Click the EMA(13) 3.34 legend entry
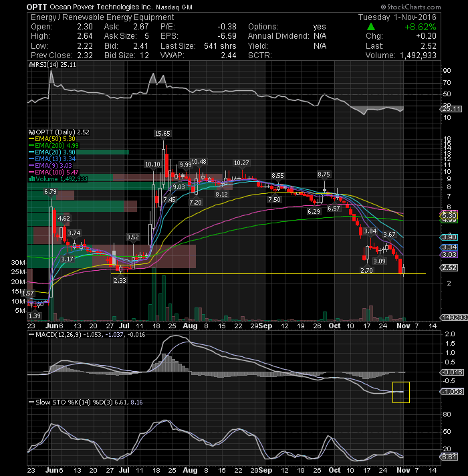 point(52,159)
